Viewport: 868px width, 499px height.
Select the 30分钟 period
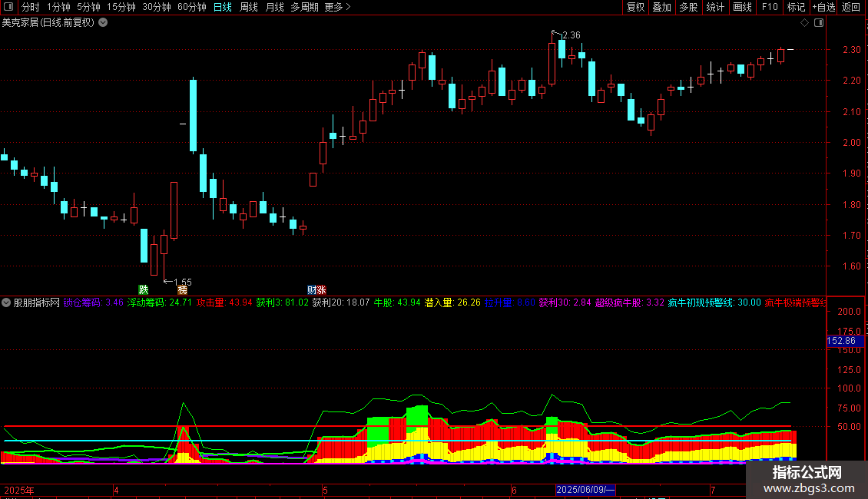156,7
